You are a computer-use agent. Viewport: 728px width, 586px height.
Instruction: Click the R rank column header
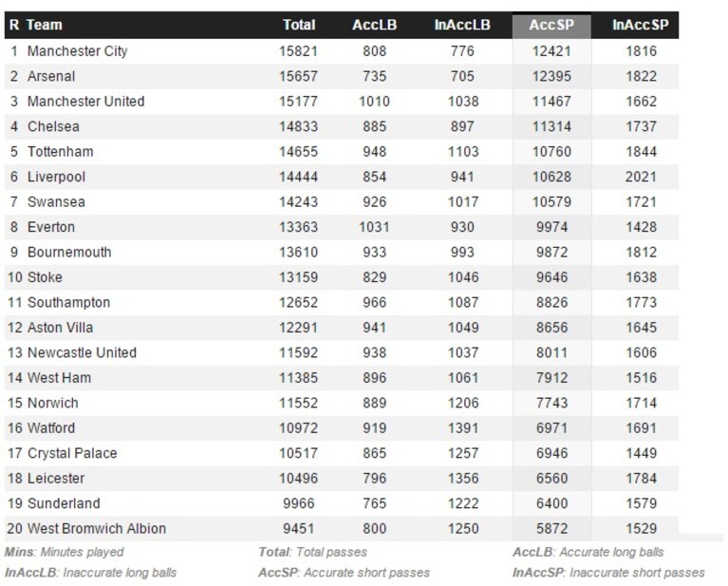(14, 25)
